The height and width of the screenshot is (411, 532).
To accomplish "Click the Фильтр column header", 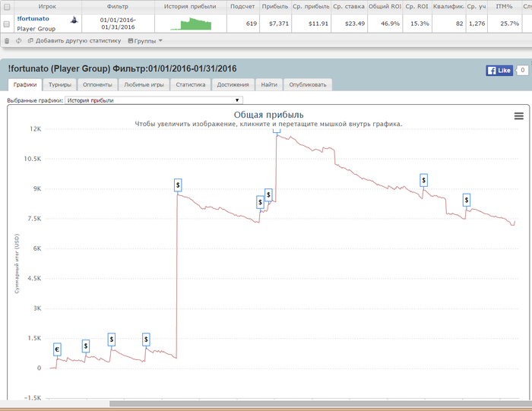I will pyautogui.click(x=117, y=6).
